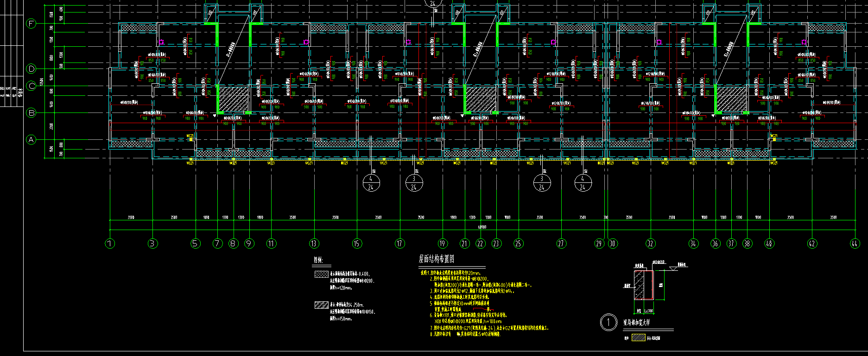Select legend text h=150mm
This screenshot has width=868, height=356.
tap(341, 319)
